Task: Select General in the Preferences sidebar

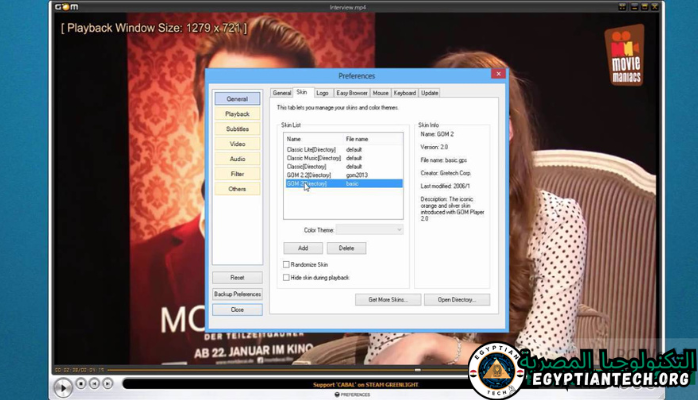Action: 237,99
